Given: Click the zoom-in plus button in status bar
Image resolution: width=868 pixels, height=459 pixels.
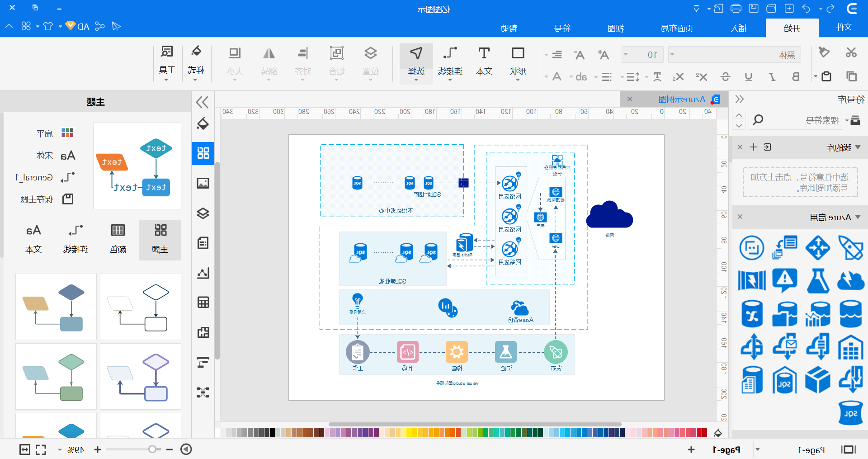Looking at the screenshot, I should coord(97,450).
